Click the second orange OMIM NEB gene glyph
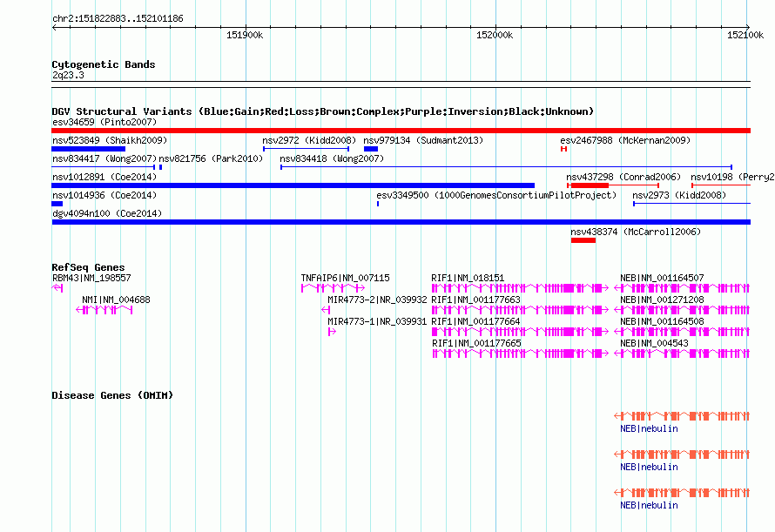 click(x=682, y=455)
